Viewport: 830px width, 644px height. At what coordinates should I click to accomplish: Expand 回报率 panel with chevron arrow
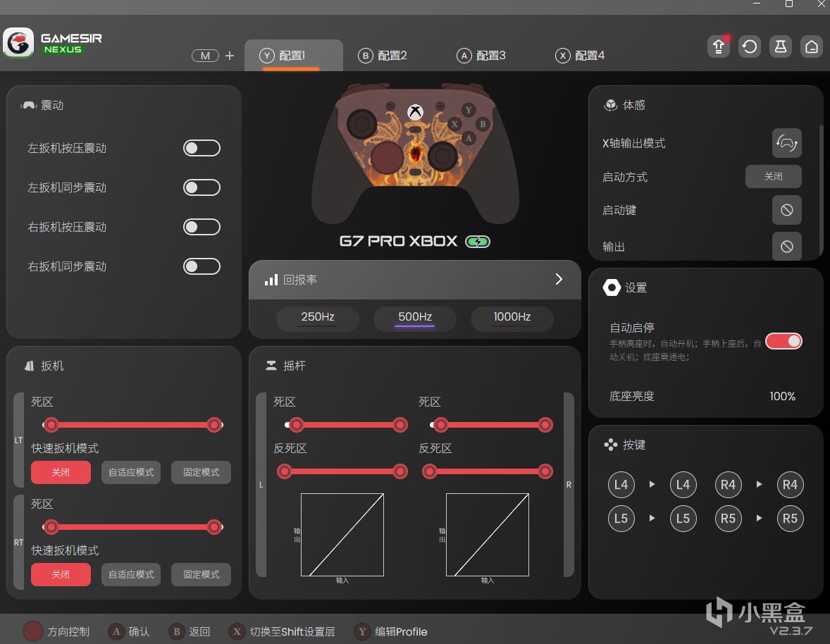[x=559, y=279]
